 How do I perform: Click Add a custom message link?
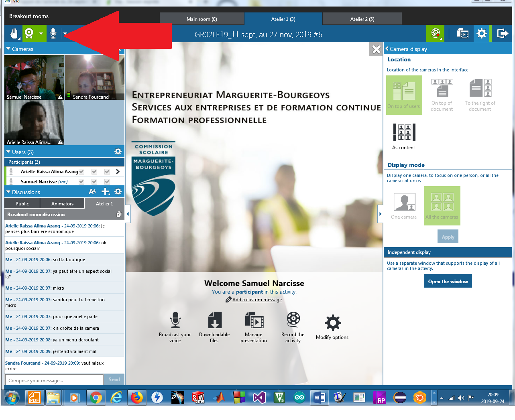[257, 300]
